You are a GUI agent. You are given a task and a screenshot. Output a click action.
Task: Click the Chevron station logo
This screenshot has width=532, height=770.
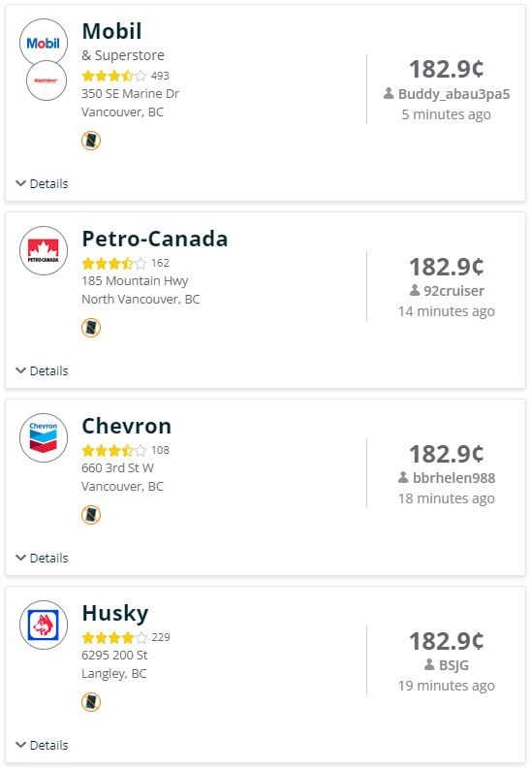(x=44, y=437)
